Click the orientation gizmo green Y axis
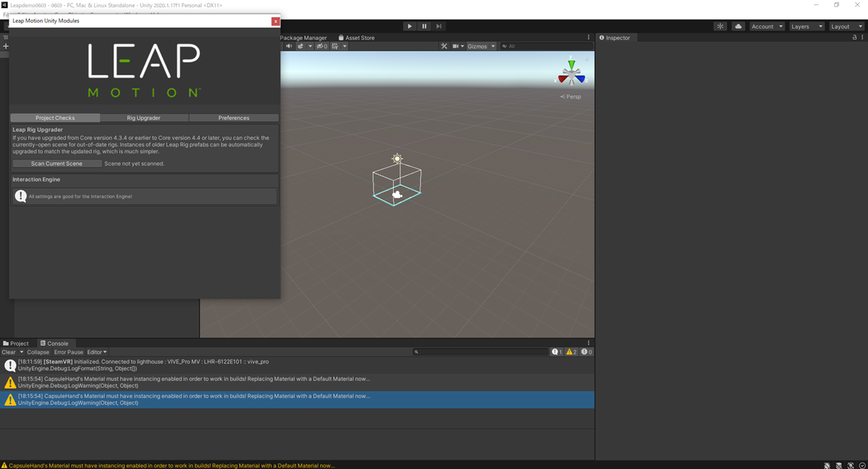The height and width of the screenshot is (469, 868). (572, 65)
